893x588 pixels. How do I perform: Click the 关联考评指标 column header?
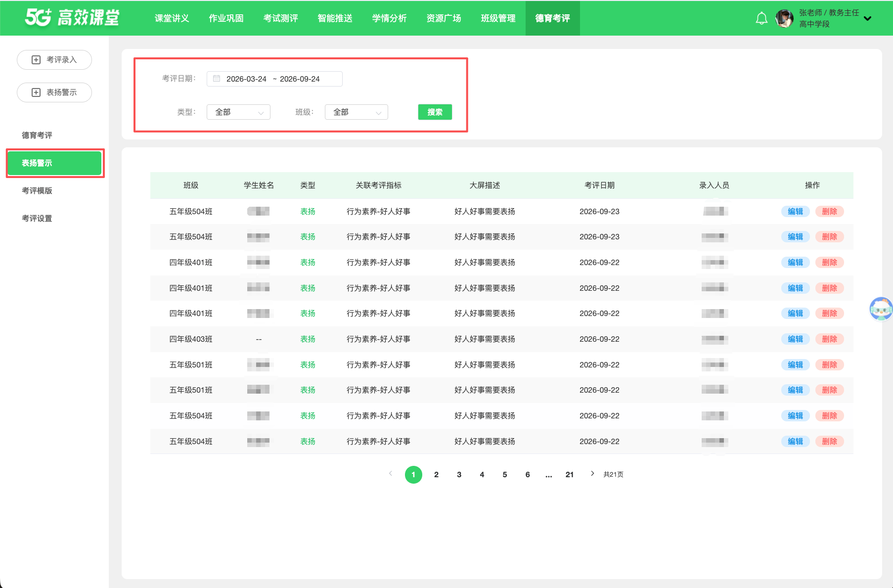(378, 185)
